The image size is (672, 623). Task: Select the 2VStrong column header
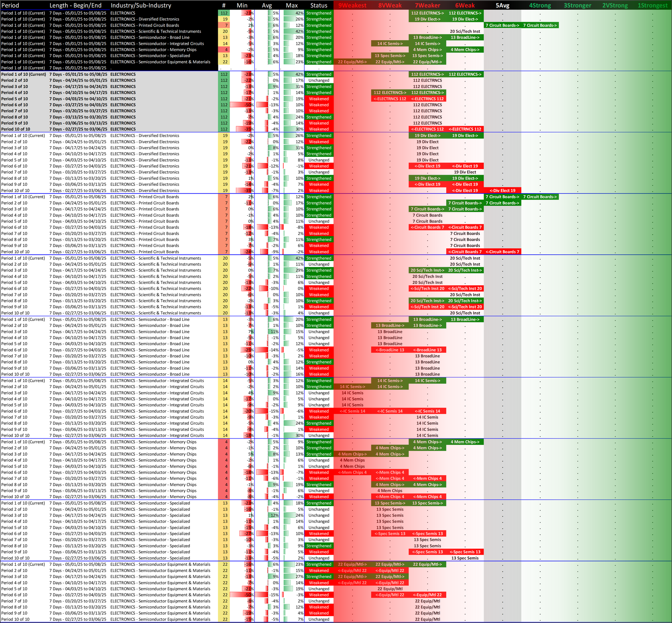[x=615, y=5]
